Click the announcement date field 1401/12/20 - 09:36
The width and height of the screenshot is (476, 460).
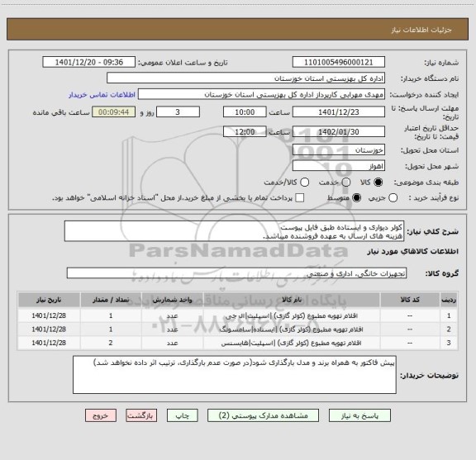tap(89, 62)
